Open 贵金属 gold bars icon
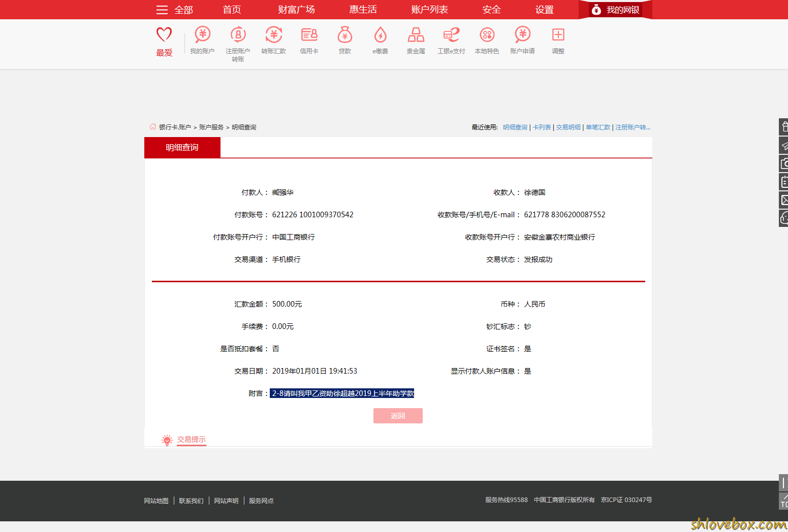788x532 pixels. point(416,35)
